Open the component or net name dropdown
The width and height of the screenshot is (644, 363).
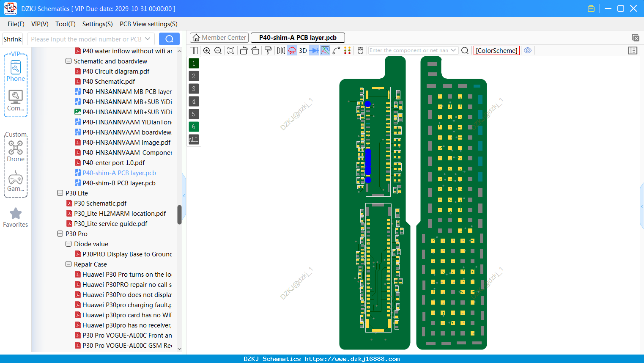pyautogui.click(x=453, y=50)
